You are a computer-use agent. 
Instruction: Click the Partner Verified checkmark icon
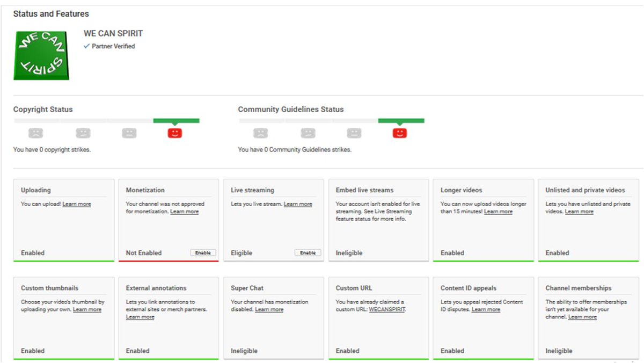(x=87, y=46)
